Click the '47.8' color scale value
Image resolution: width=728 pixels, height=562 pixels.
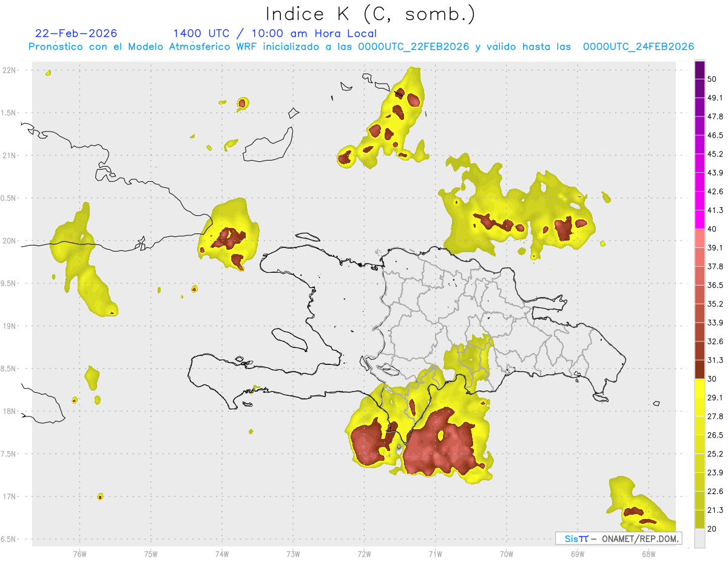715,116
